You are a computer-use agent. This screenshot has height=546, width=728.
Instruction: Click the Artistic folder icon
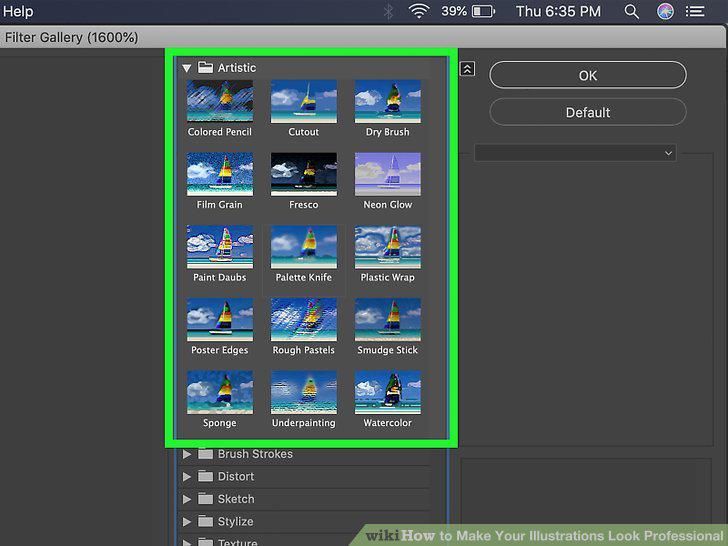205,67
